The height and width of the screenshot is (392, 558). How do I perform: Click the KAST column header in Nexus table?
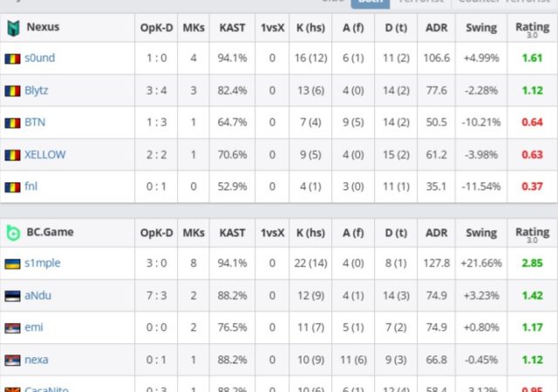[232, 28]
